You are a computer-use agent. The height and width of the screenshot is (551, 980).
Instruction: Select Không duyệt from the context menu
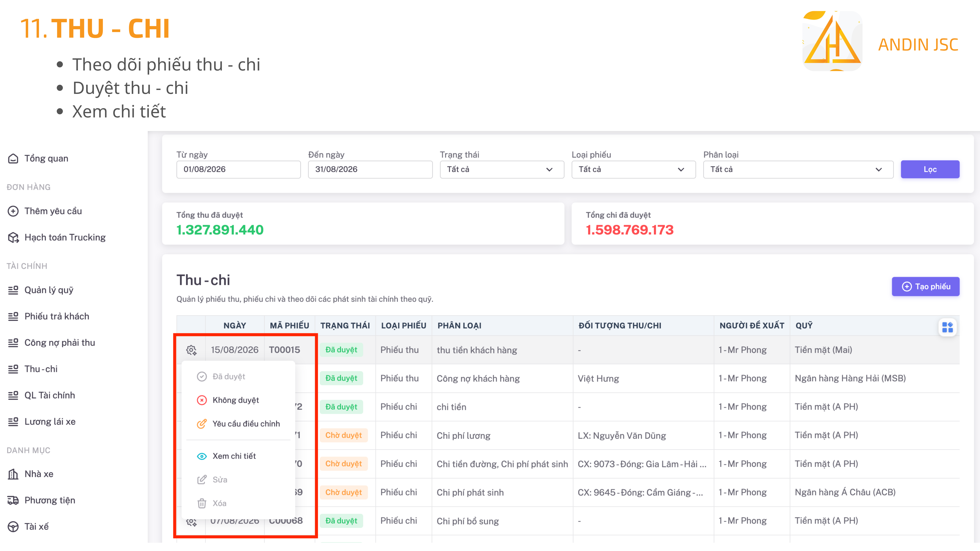(239, 400)
